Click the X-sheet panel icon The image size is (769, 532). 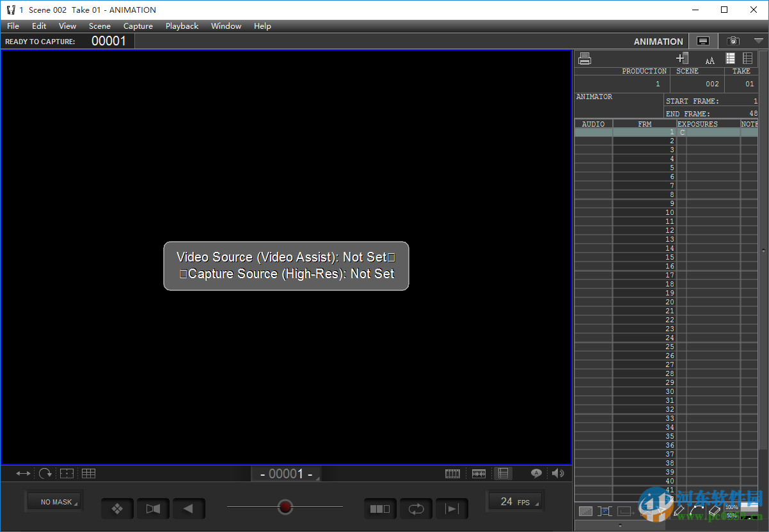tap(503, 474)
